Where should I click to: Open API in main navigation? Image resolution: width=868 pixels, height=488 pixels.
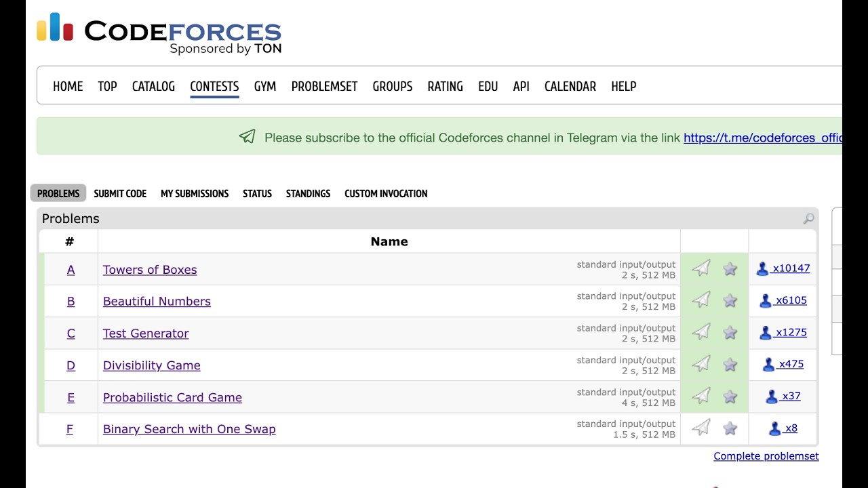(521, 86)
